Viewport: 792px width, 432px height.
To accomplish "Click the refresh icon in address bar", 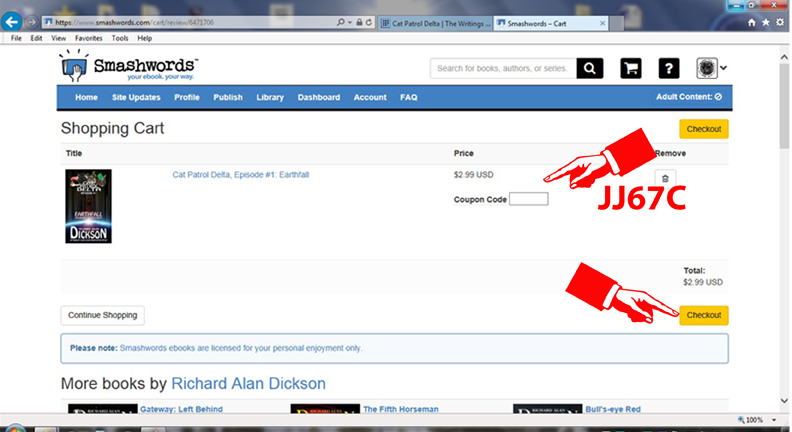I will [369, 22].
